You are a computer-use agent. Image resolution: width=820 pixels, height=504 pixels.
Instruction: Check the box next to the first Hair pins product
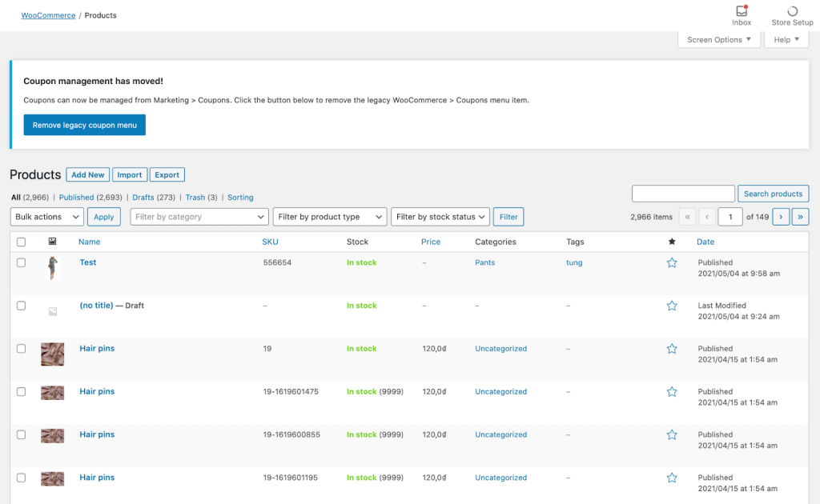[x=21, y=348]
